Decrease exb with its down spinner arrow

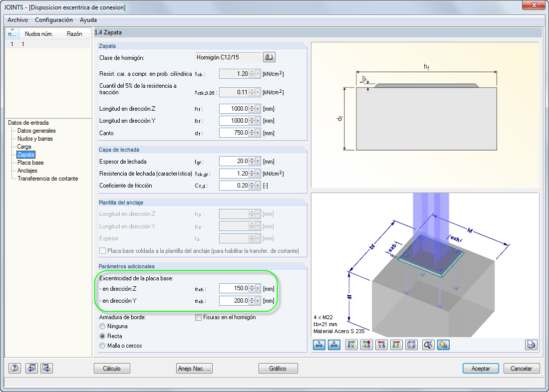coord(252,303)
